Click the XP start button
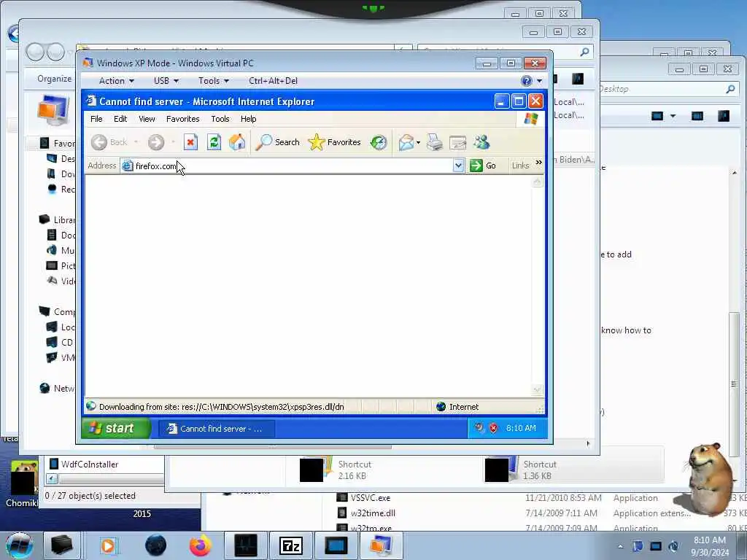Image resolution: width=747 pixels, height=560 pixels. pyautogui.click(x=116, y=428)
